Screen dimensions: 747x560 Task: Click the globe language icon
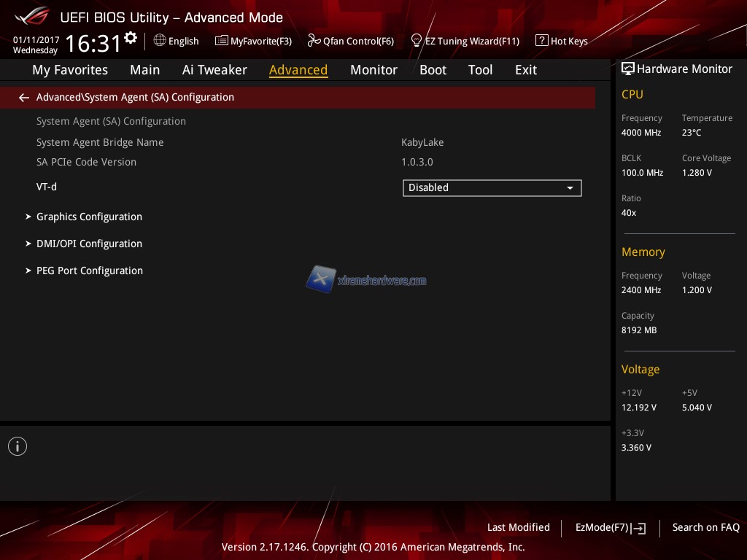[x=160, y=41]
